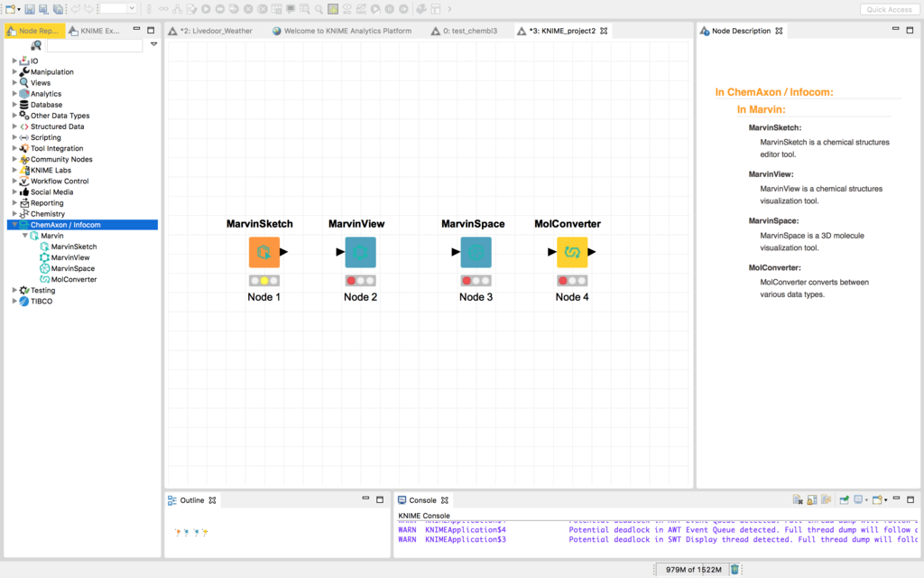Open the zoom level dropdown
The width and height of the screenshot is (924, 578).
[x=132, y=8]
